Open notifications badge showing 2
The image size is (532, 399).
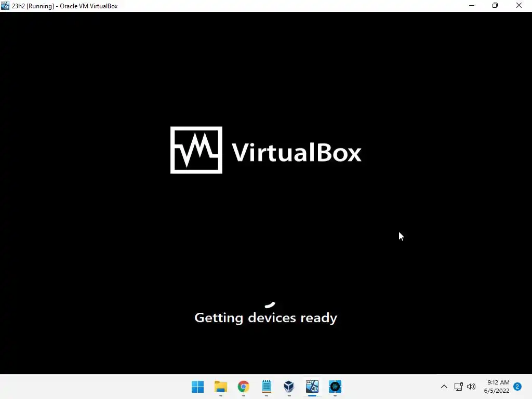click(x=517, y=387)
